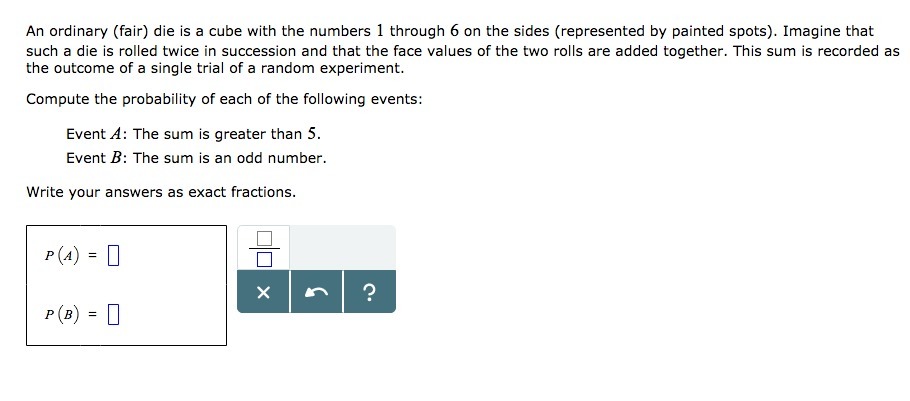Click the X clear button
The height and width of the screenshot is (401, 910).
(263, 292)
